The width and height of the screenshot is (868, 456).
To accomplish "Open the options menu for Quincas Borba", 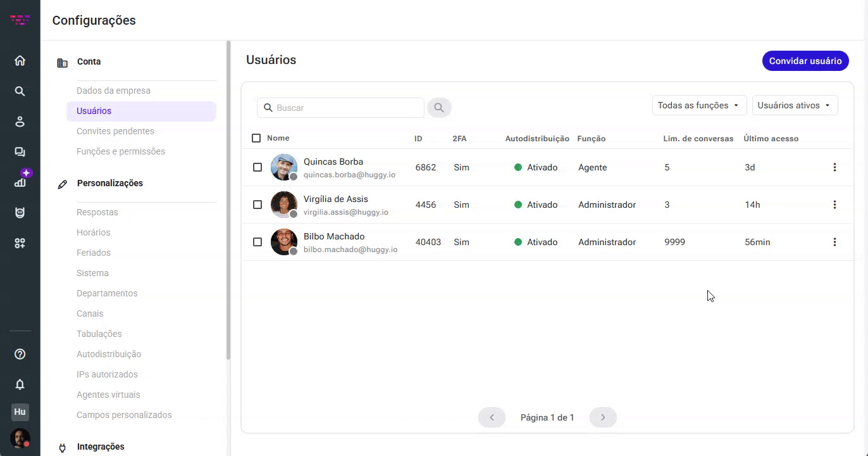I will tap(834, 167).
